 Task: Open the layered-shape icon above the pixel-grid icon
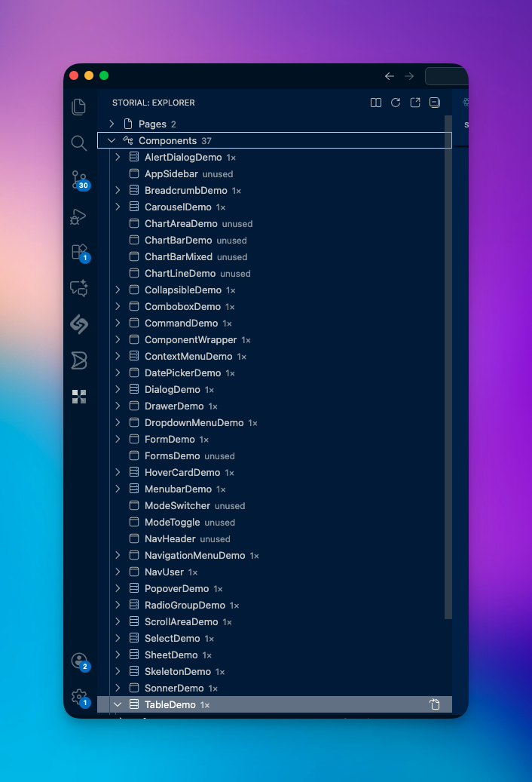pos(78,360)
